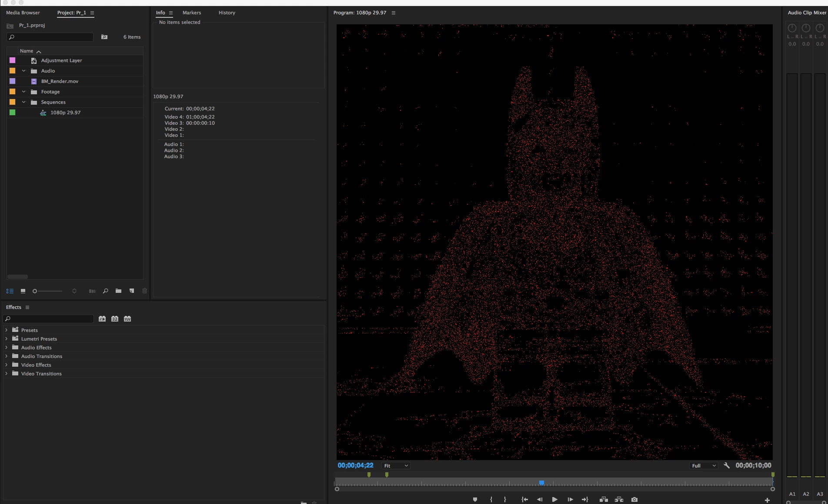This screenshot has height=504, width=828.
Task: Click Find icon in Project panel footer
Action: tap(105, 291)
